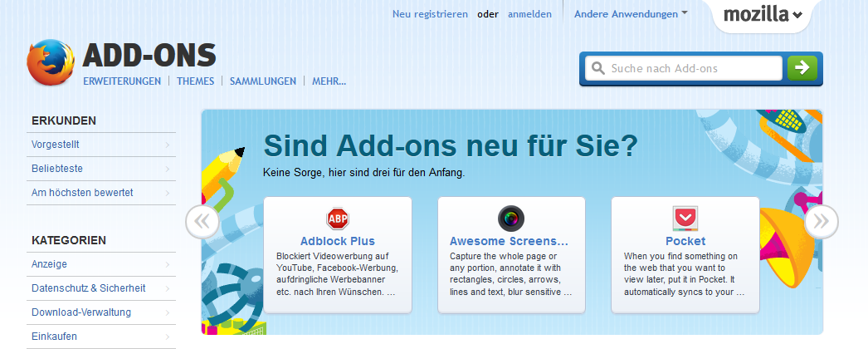Screen dimensions: 868x349
Task: Open ERWEITERUNGEN section
Action: tap(122, 81)
